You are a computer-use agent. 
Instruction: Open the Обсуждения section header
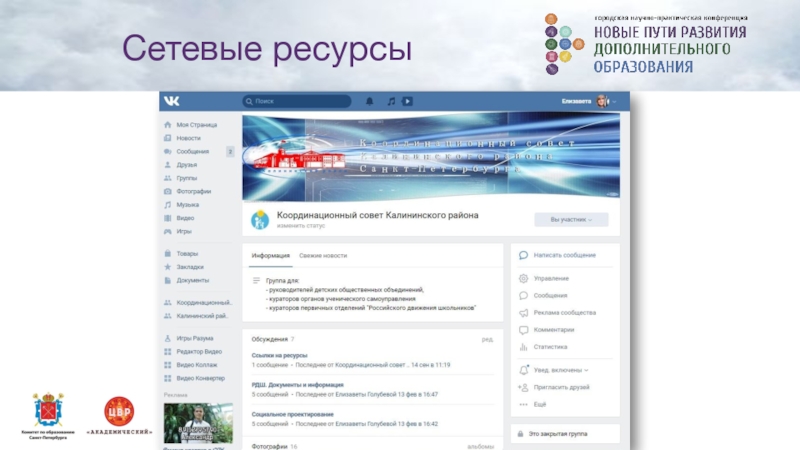pos(269,339)
